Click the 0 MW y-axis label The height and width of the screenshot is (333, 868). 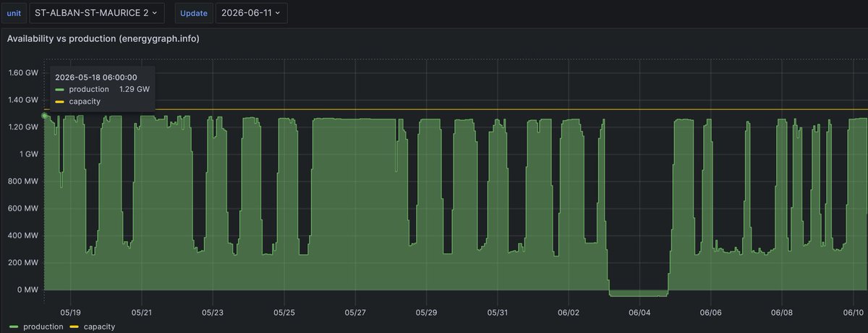(x=27, y=290)
